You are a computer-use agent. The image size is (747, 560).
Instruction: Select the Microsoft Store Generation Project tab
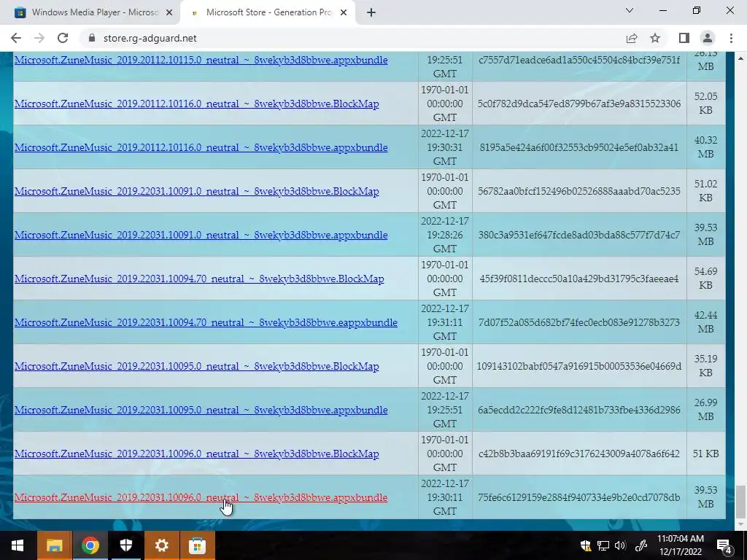coord(268,12)
